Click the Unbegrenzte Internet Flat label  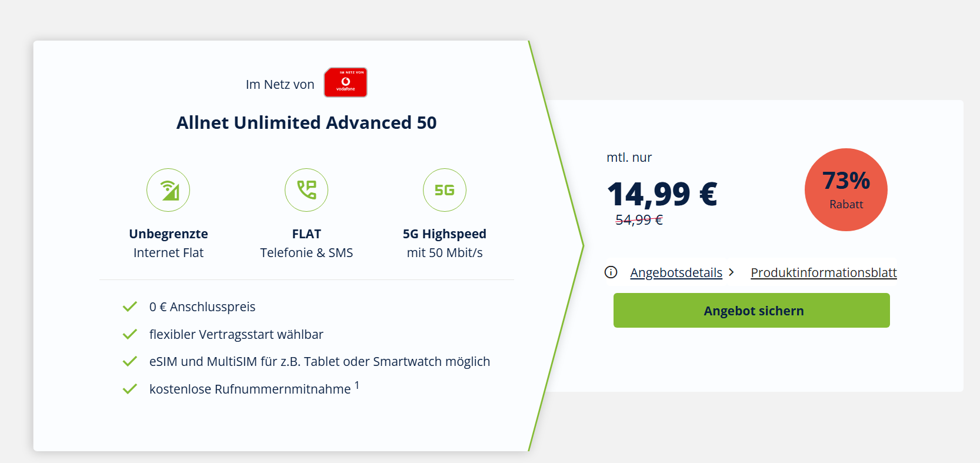click(168, 243)
